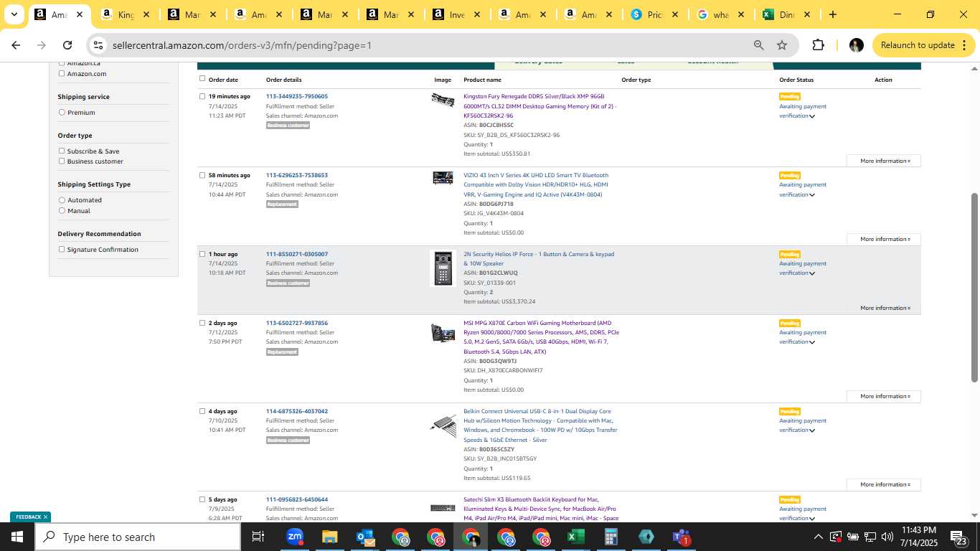Select the order placed 58 minutes ago
Viewport: 980px width, 551px height.
point(202,175)
